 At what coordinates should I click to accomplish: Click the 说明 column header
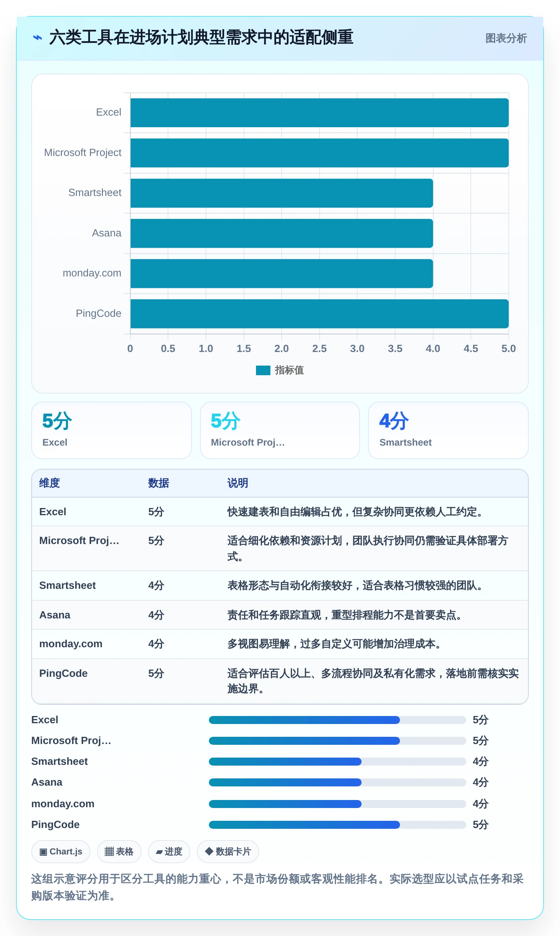click(x=238, y=483)
